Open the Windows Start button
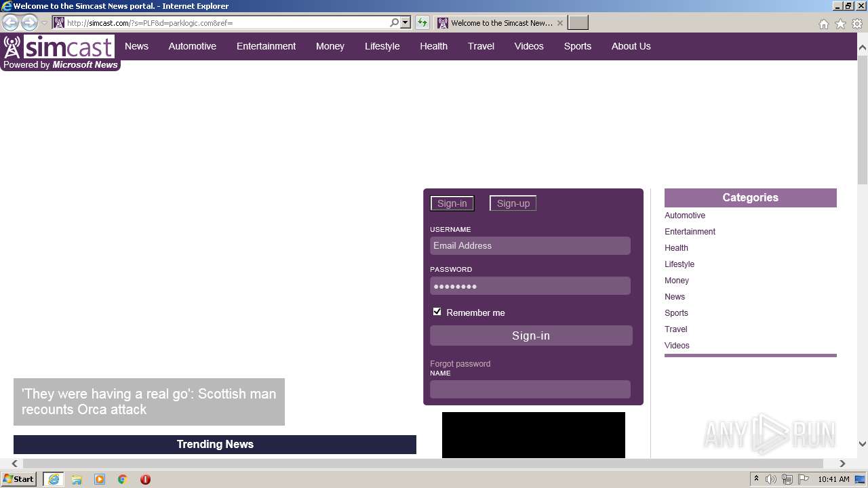The image size is (868, 488). [x=19, y=479]
